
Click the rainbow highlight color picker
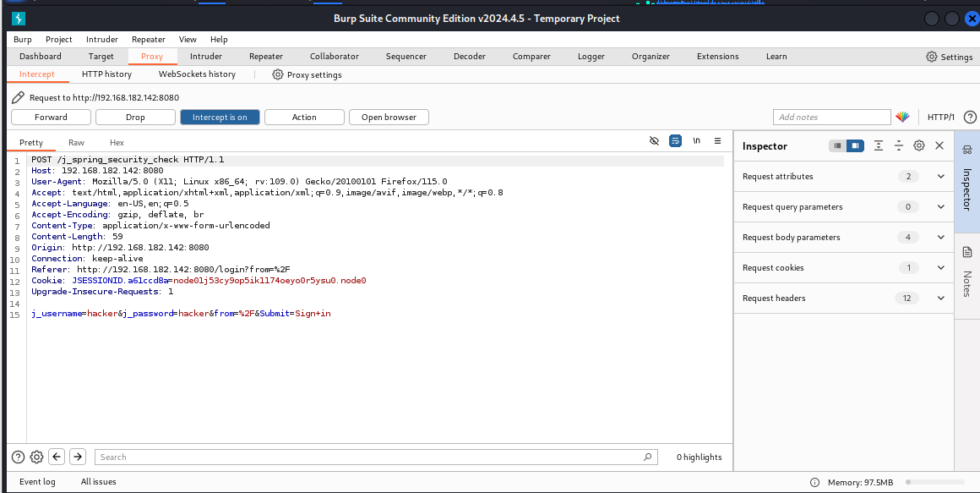click(x=903, y=118)
